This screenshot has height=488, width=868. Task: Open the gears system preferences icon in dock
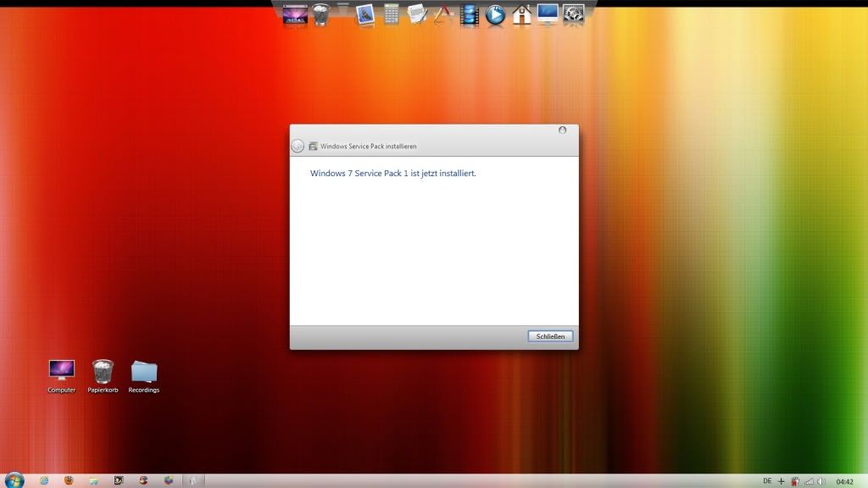click(x=574, y=14)
